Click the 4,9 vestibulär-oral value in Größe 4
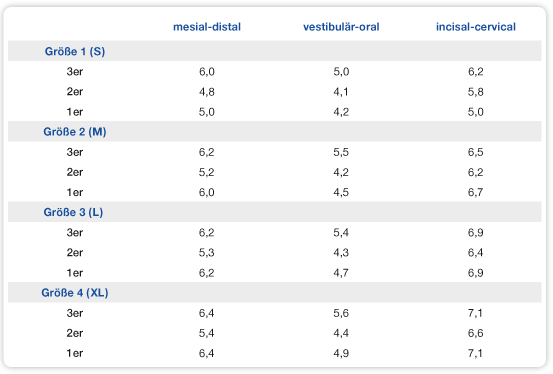Viewport: 553px width, 374px height. point(341,353)
